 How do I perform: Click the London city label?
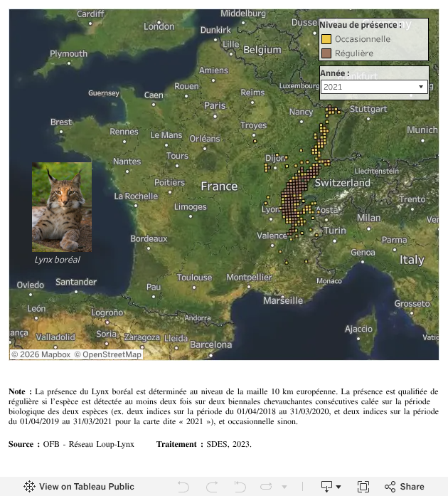159,26
